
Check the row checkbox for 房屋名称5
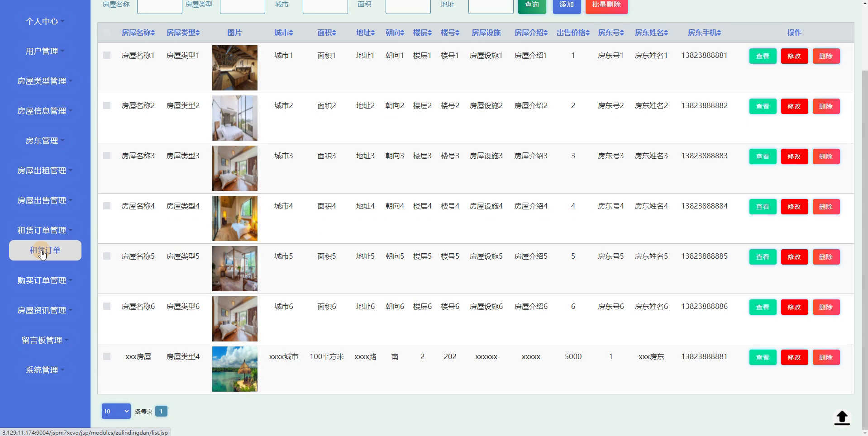(107, 256)
